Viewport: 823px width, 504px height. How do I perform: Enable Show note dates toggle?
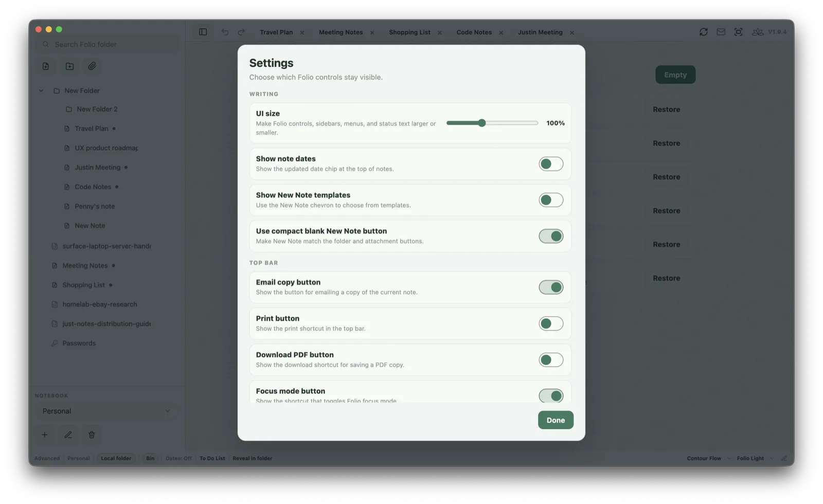[x=551, y=164]
